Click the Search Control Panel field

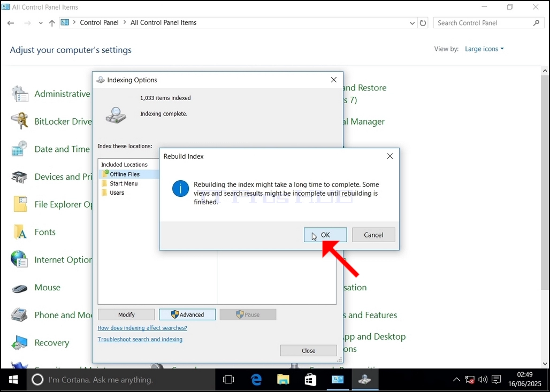click(487, 23)
